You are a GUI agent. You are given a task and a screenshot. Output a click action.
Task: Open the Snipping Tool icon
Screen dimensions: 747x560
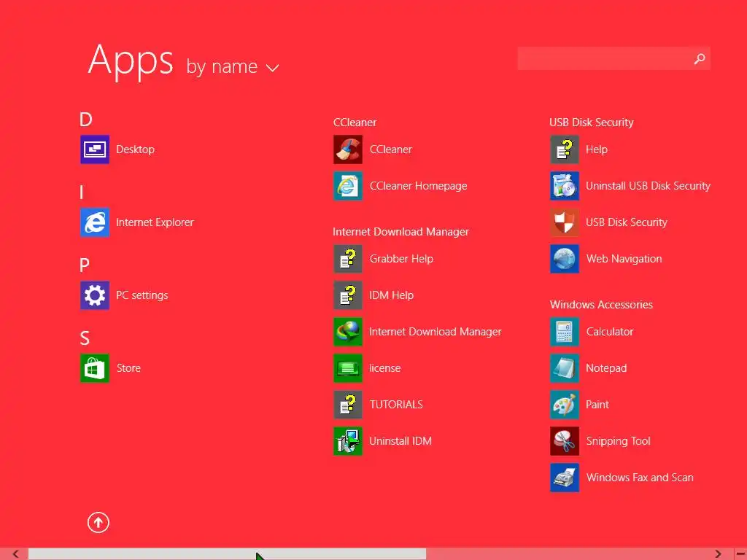[565, 441]
